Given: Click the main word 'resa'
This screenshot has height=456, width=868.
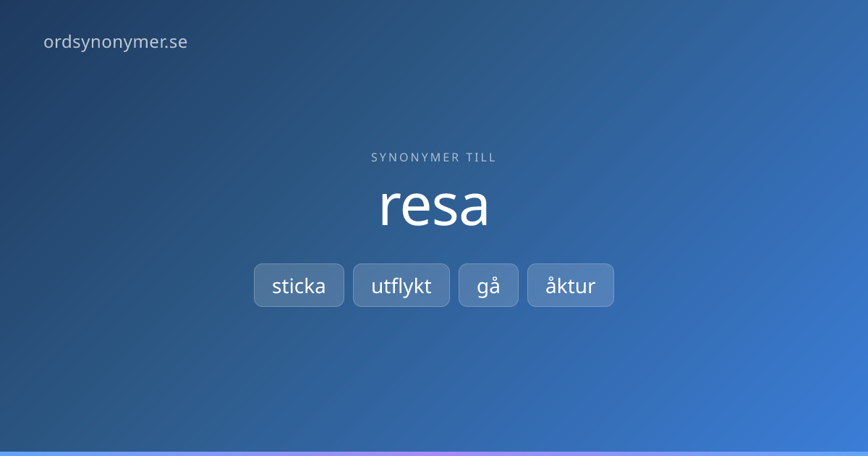Looking at the screenshot, I should (x=434, y=206).
